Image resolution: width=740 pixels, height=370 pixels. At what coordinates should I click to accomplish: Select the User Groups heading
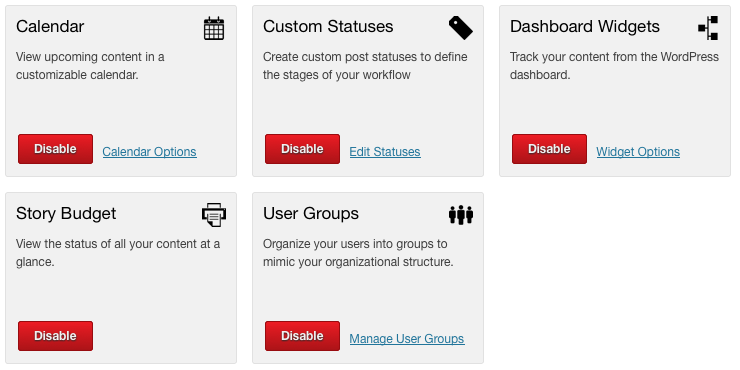tap(311, 213)
